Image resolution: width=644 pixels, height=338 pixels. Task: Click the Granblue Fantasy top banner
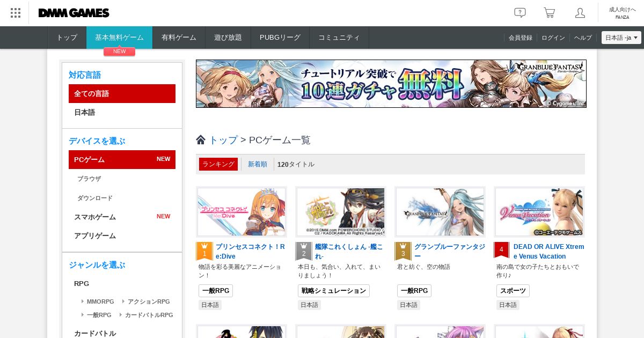click(x=391, y=84)
